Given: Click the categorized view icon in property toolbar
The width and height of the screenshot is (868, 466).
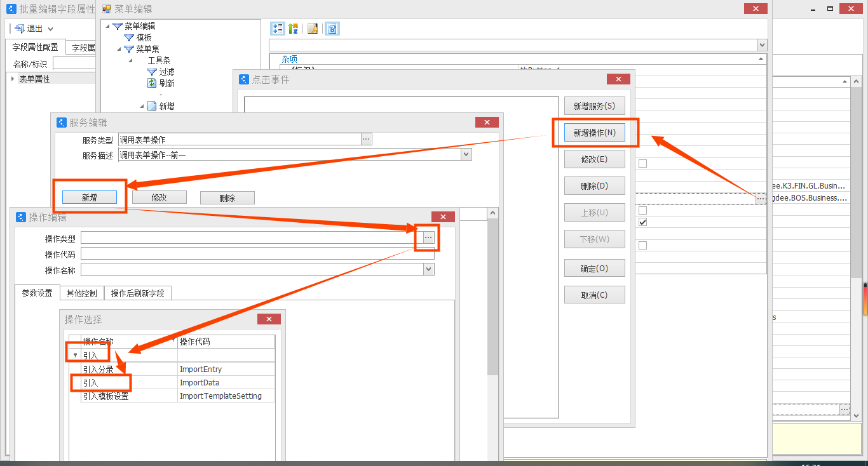Looking at the screenshot, I should (x=278, y=29).
